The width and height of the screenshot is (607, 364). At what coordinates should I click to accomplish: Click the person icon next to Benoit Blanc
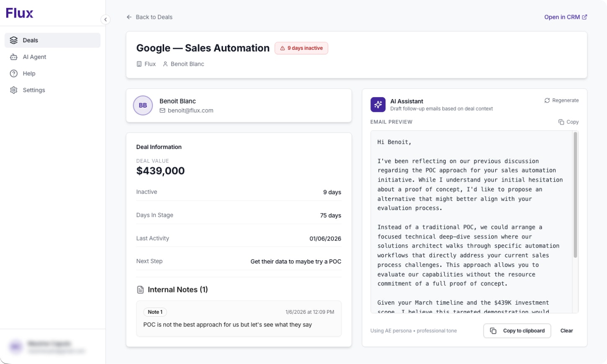tap(165, 64)
